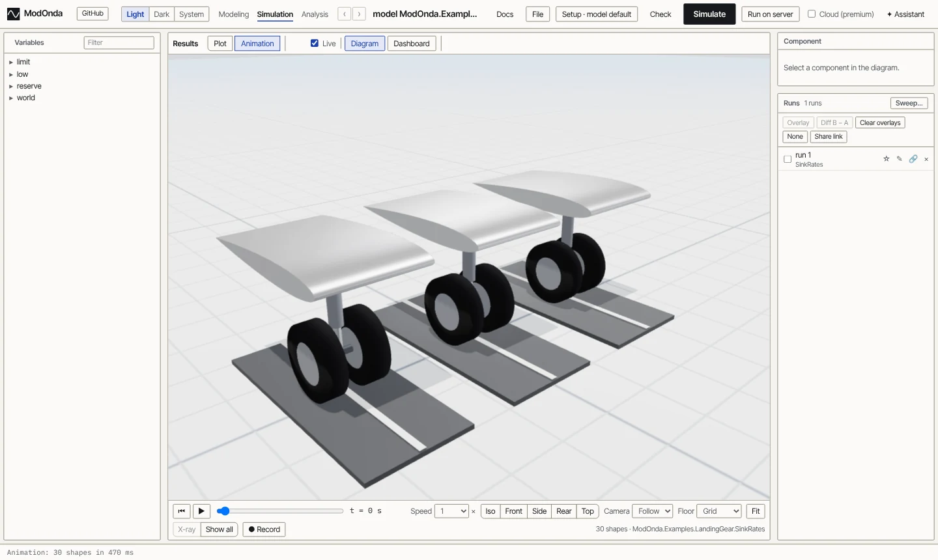Expand the world variable node

click(11, 98)
